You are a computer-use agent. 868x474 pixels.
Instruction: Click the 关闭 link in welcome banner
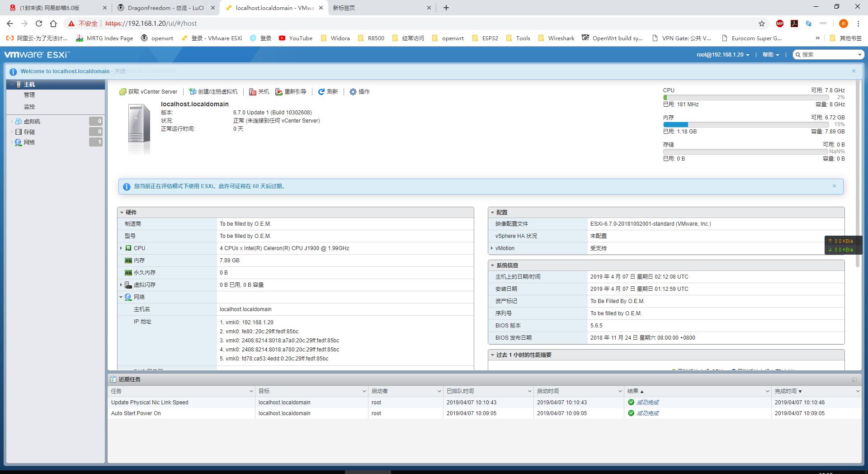pos(120,71)
